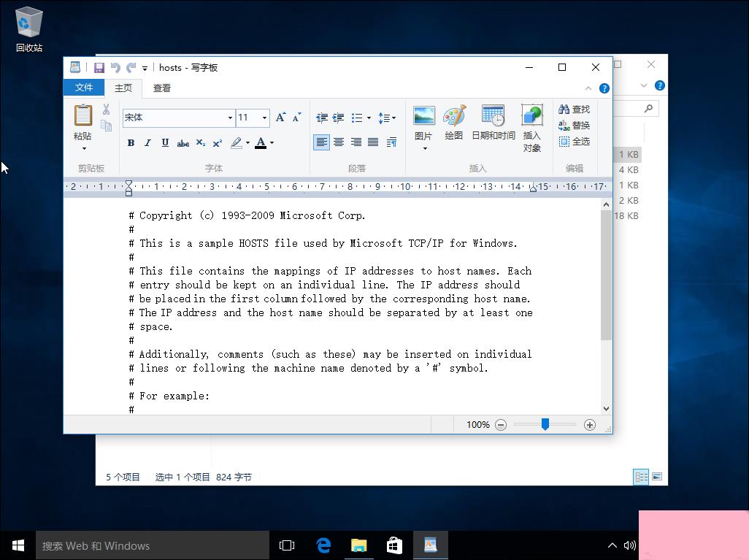Click the Shrink font icon
Viewport: 749px width, 560px height.
coord(296,117)
